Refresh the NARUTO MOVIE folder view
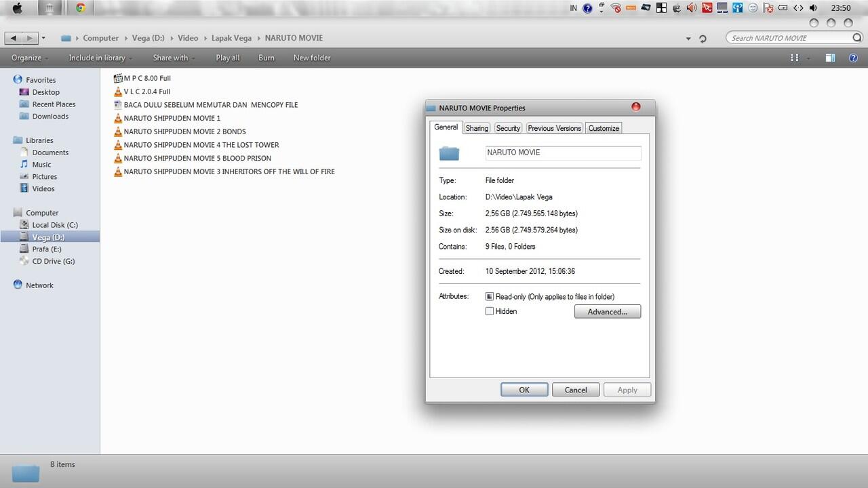 (703, 39)
